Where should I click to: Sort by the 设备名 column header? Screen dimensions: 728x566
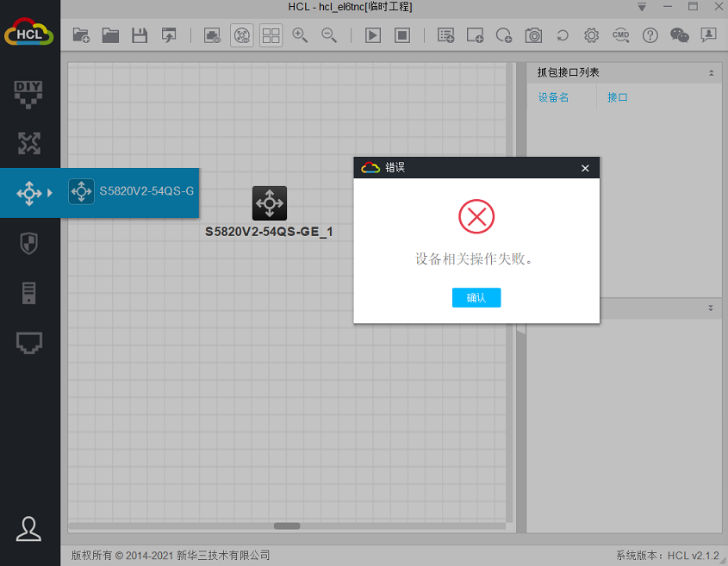point(553,97)
